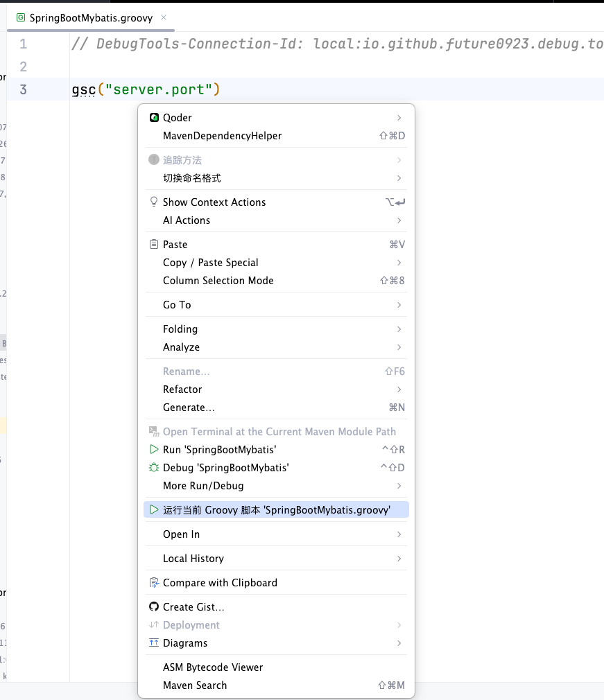Close the SpringBootMybatis.groovy tab
The image size is (604, 700).
[164, 17]
